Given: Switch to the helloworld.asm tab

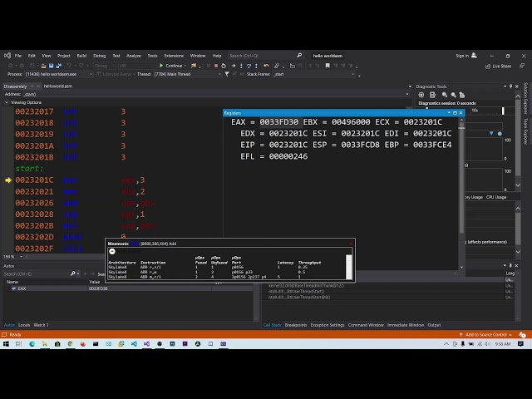Looking at the screenshot, I should point(58,86).
